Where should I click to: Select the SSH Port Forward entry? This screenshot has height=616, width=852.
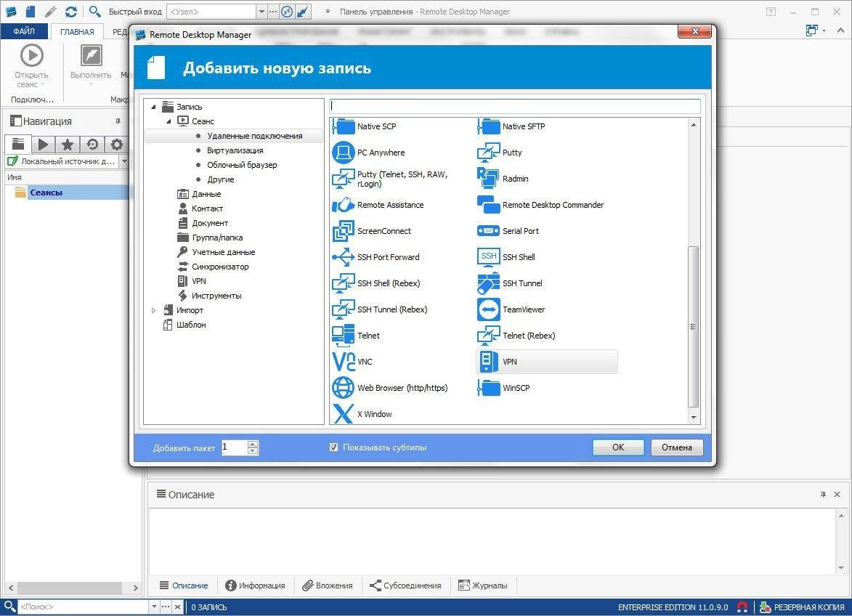(x=376, y=257)
